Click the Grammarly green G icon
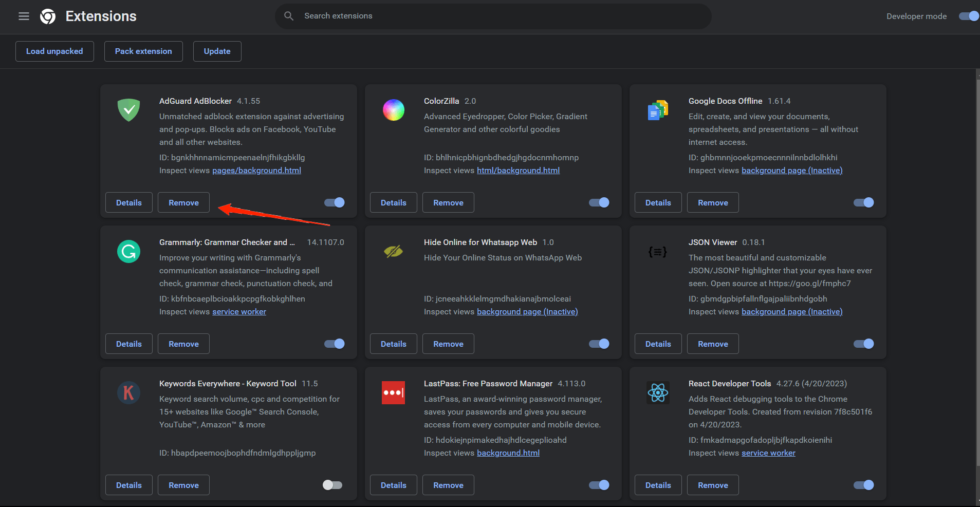980x507 pixels. (x=128, y=251)
